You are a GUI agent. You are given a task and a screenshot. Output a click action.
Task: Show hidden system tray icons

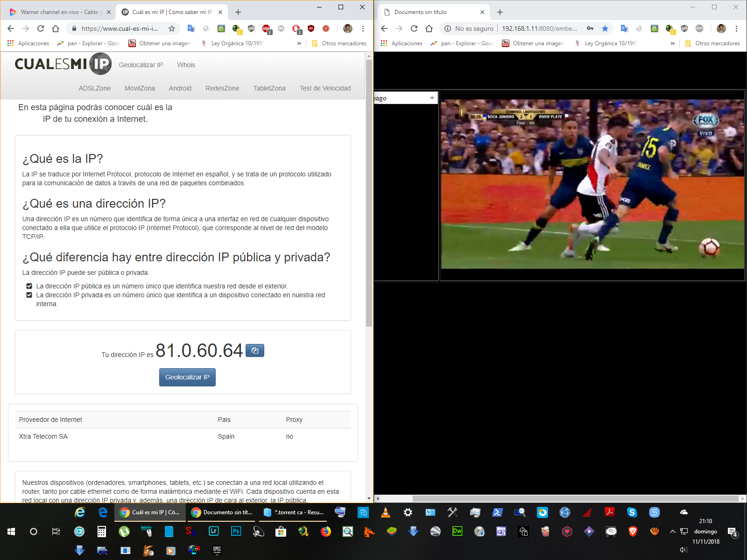pos(672,531)
